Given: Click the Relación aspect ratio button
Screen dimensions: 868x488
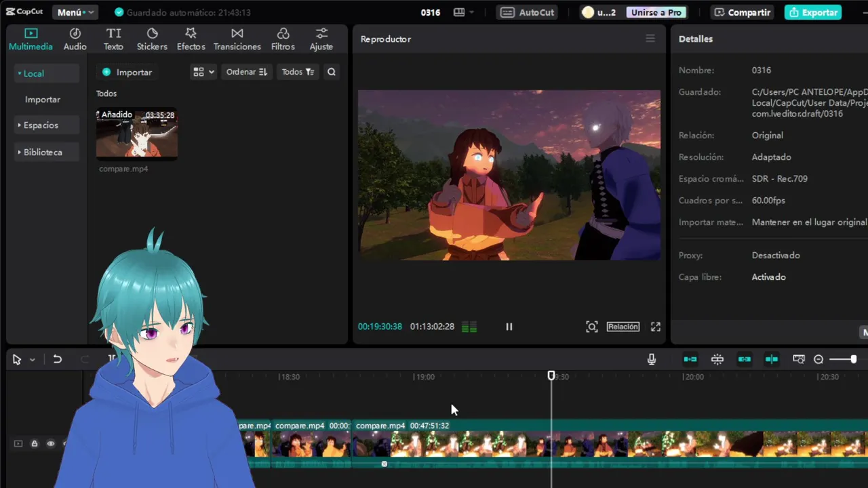Looking at the screenshot, I should point(623,327).
